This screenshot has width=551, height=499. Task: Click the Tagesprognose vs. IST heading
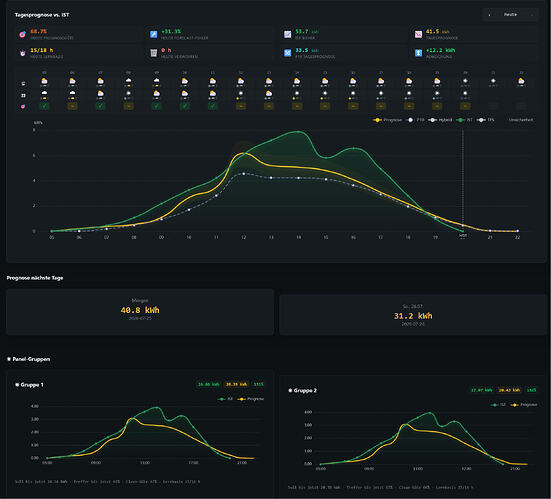(x=42, y=15)
